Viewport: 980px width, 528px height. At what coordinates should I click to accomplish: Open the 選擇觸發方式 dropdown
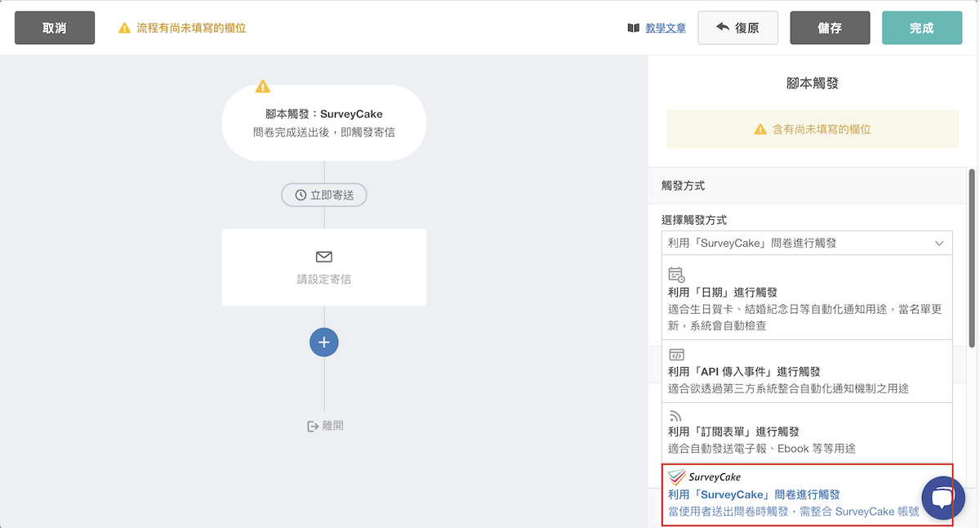pos(807,243)
